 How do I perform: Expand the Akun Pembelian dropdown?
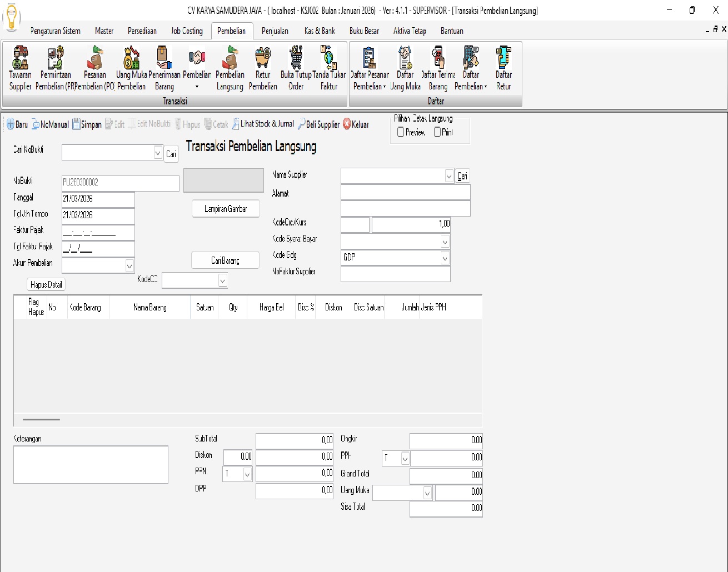coord(129,265)
